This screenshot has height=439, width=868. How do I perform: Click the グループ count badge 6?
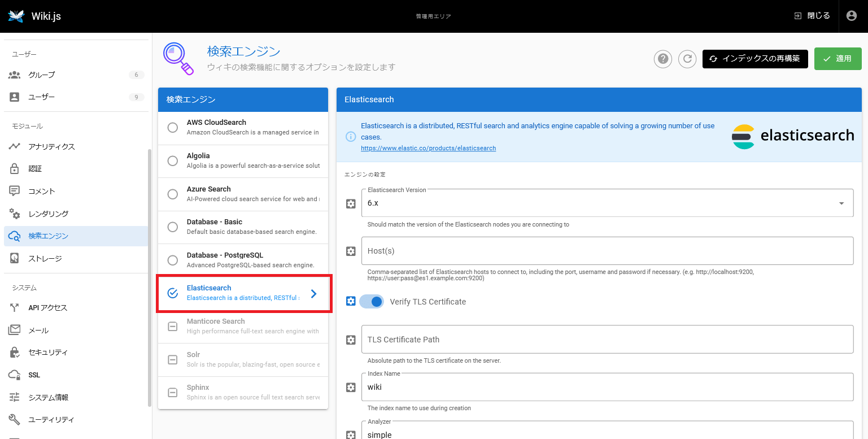pos(136,75)
